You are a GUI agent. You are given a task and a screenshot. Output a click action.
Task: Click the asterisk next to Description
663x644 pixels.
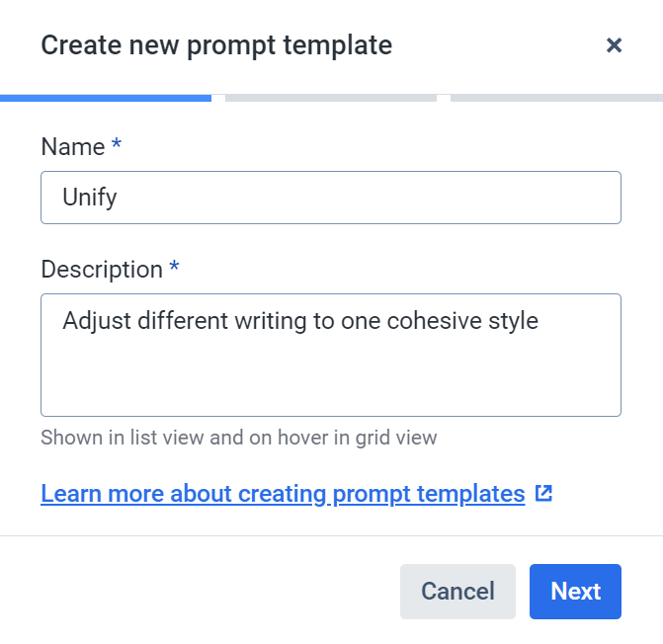pos(174,267)
